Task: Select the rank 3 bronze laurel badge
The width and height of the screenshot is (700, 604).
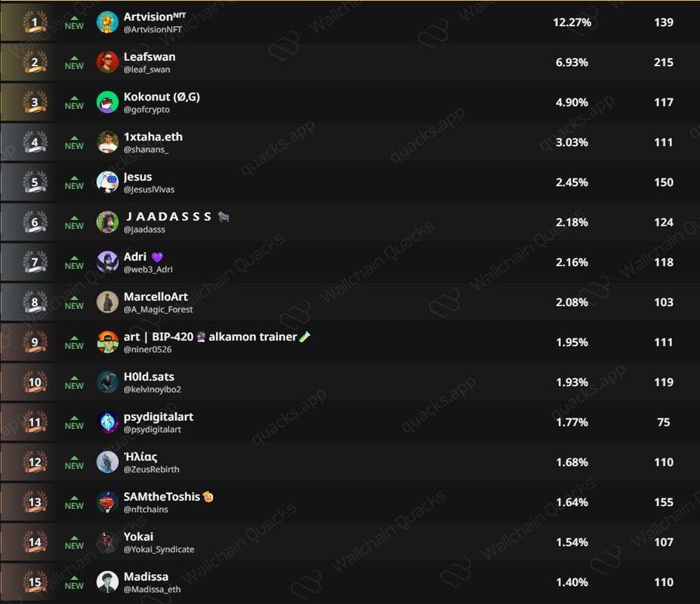Action: pyautogui.click(x=35, y=102)
